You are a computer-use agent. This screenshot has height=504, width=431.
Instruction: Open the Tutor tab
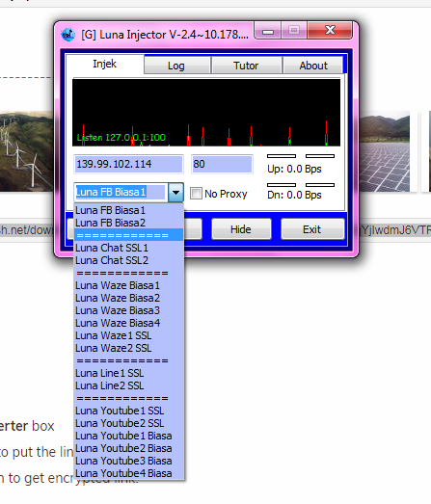[247, 66]
